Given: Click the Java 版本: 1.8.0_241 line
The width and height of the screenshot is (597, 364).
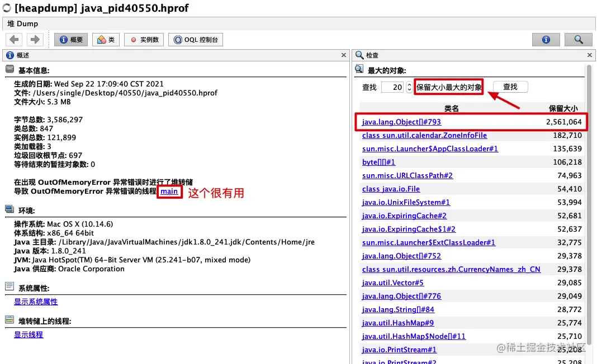Looking at the screenshot, I should point(50,251).
